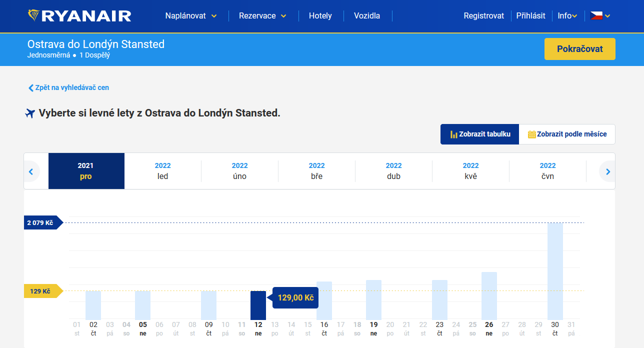Open the Czech flag language selector

point(600,16)
